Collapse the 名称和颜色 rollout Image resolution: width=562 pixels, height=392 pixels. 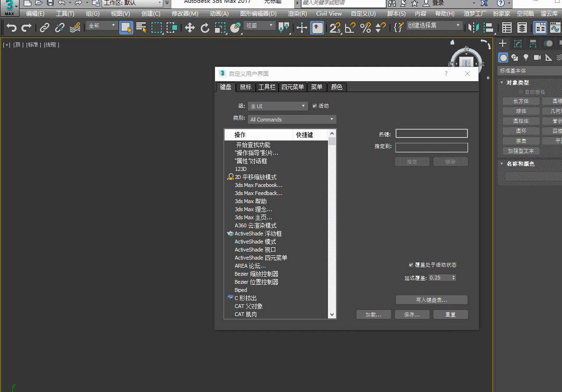520,164
